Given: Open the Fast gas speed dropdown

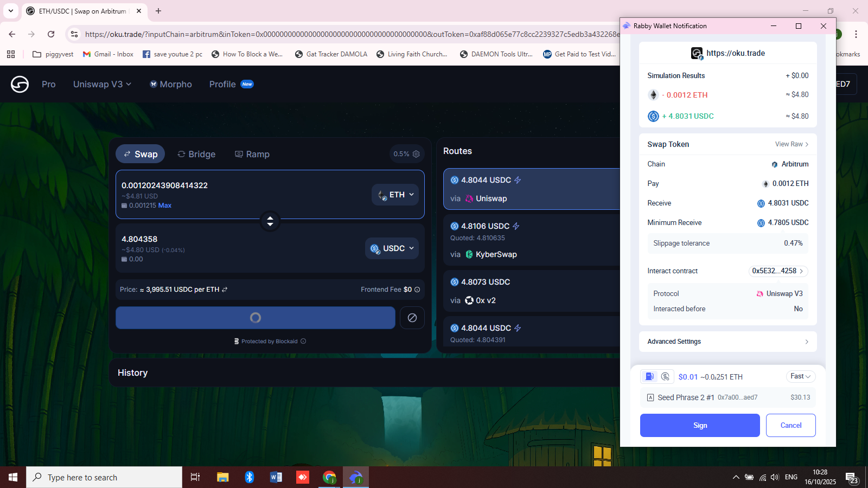Looking at the screenshot, I should (800, 376).
